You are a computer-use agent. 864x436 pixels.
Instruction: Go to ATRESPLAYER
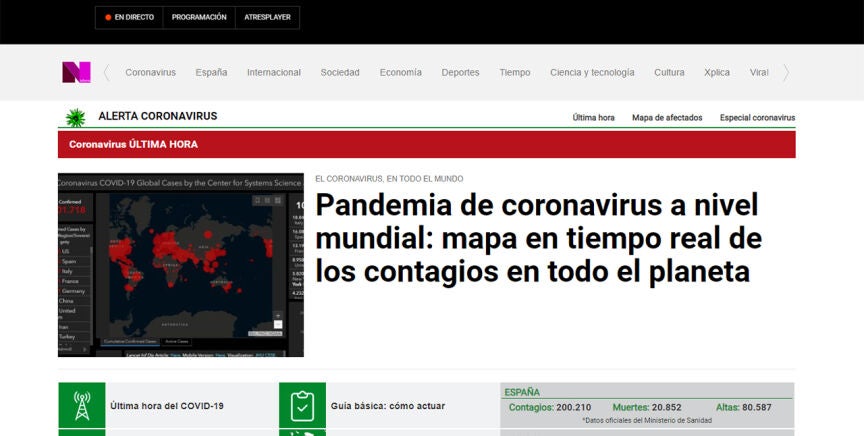pyautogui.click(x=267, y=17)
